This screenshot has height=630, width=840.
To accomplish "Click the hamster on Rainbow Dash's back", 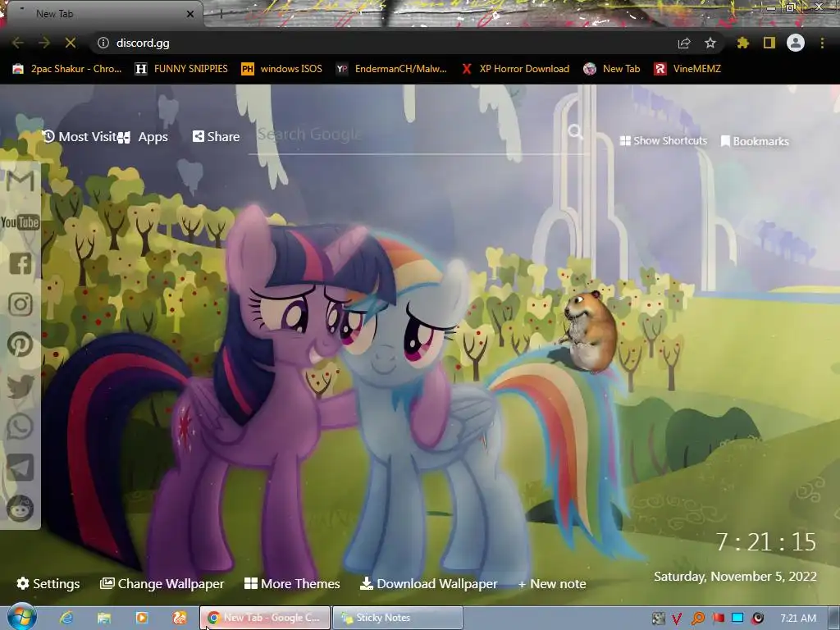I will (589, 331).
